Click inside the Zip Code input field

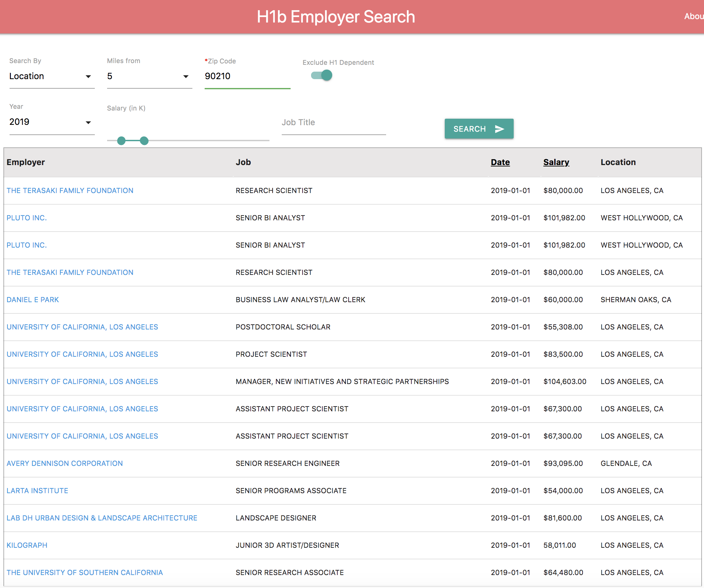[247, 76]
